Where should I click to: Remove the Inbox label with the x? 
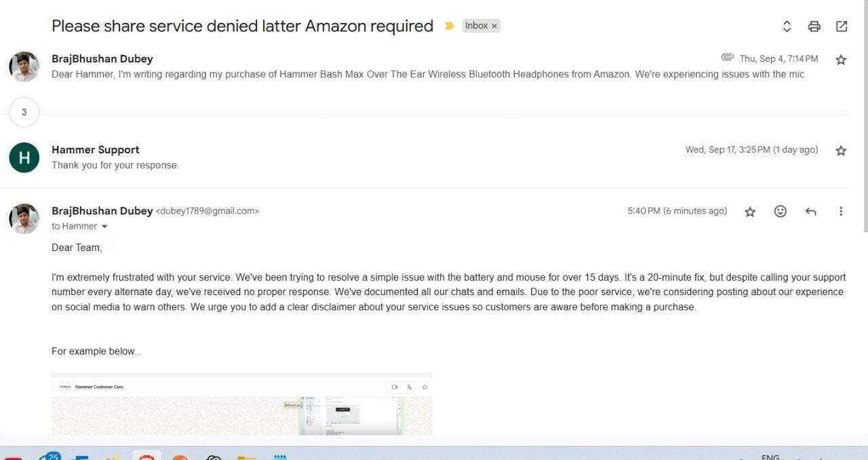pos(494,26)
